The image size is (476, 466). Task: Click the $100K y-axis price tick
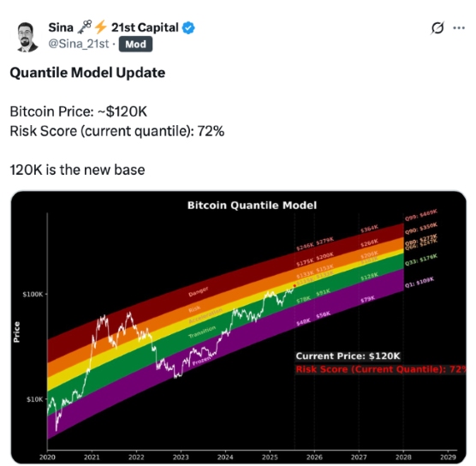(33, 294)
